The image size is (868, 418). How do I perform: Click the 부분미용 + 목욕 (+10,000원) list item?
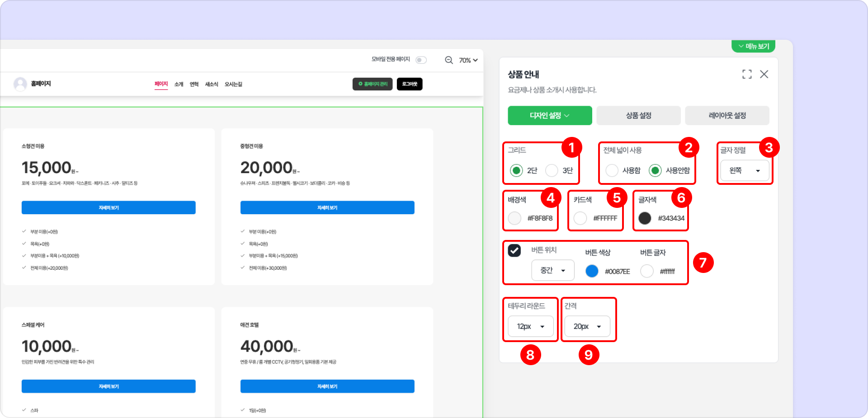click(x=55, y=256)
